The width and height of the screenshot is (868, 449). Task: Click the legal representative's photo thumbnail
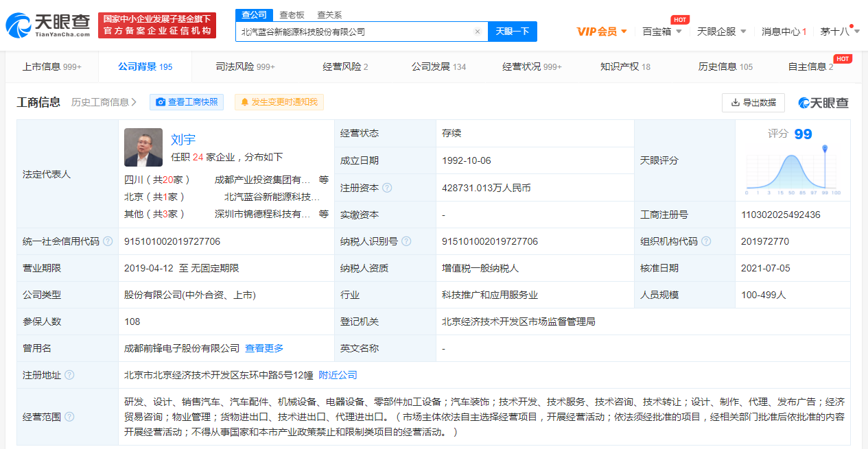click(x=143, y=147)
